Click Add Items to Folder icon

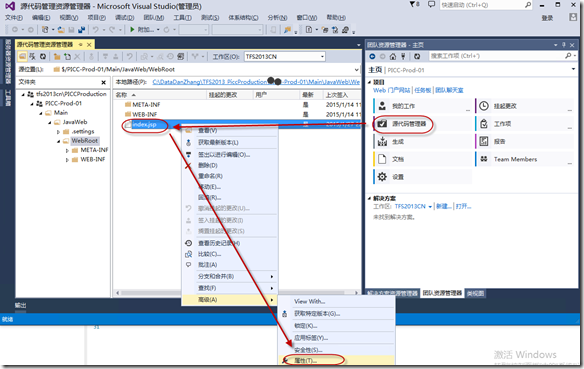pos(67,57)
